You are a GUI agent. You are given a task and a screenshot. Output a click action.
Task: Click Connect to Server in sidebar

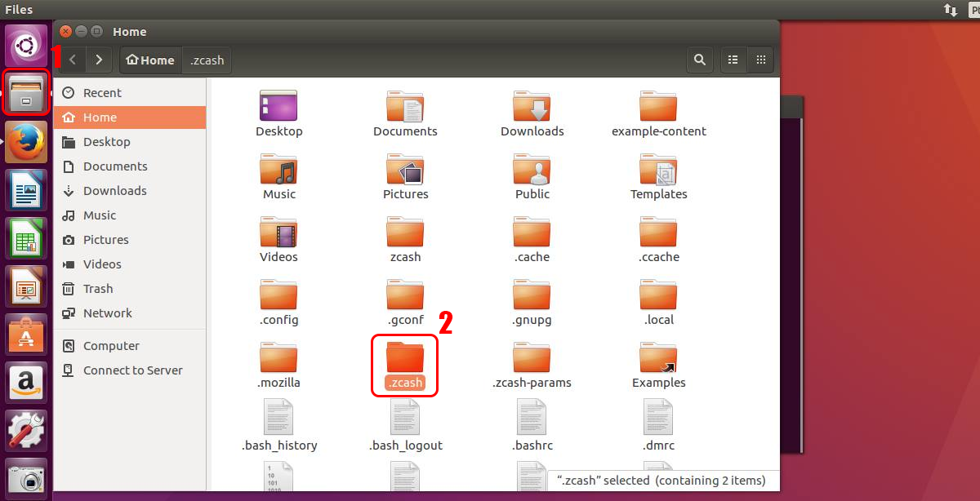pos(130,370)
